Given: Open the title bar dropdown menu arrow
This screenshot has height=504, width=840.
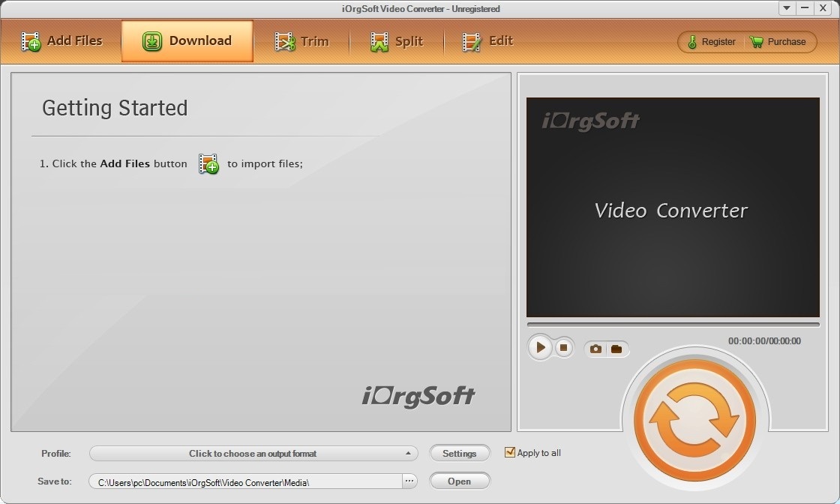Looking at the screenshot, I should (787, 8).
